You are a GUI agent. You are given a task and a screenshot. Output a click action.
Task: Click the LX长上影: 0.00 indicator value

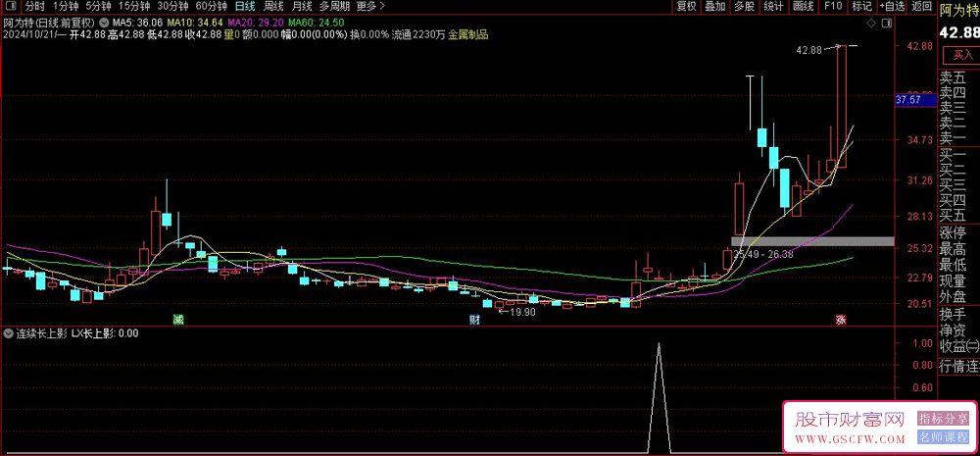click(x=105, y=333)
